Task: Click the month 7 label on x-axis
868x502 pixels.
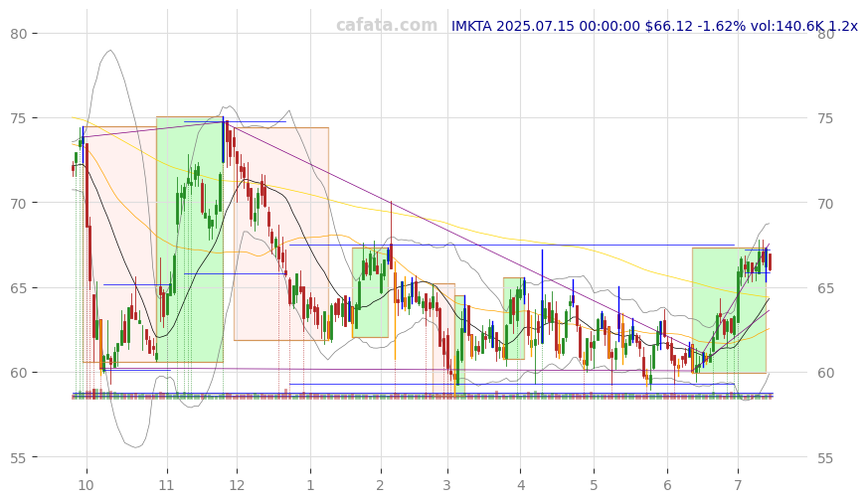Action: [738, 485]
